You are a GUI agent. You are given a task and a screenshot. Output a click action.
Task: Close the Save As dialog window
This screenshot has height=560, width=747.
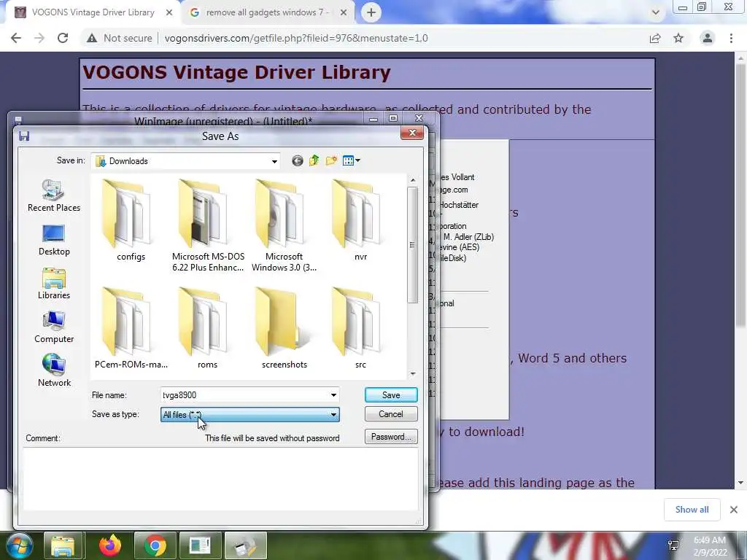tap(412, 133)
